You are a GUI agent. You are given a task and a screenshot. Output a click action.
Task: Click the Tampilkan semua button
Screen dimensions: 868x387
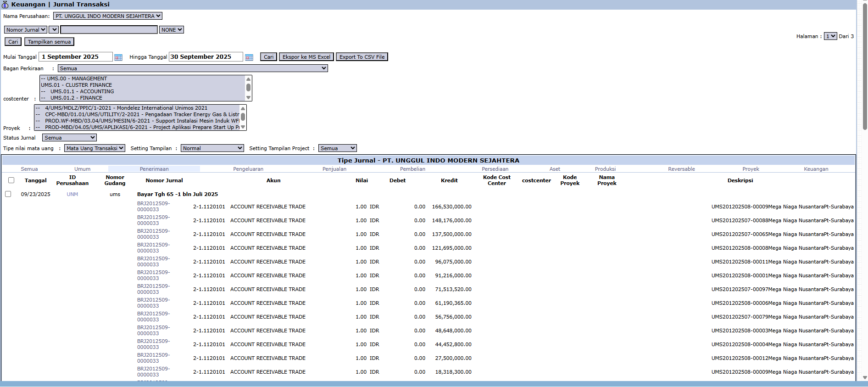click(x=49, y=42)
